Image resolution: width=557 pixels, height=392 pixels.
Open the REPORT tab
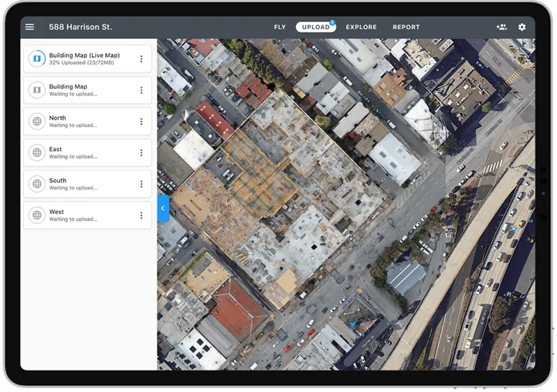(406, 27)
